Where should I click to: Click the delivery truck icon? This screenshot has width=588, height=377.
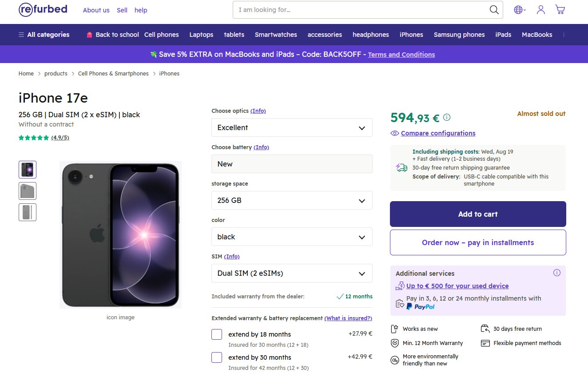(401, 167)
